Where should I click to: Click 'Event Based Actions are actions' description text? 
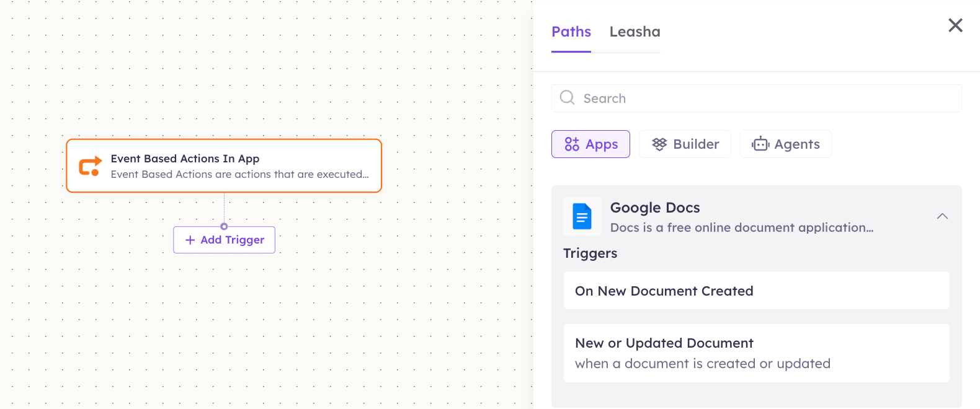click(x=239, y=175)
